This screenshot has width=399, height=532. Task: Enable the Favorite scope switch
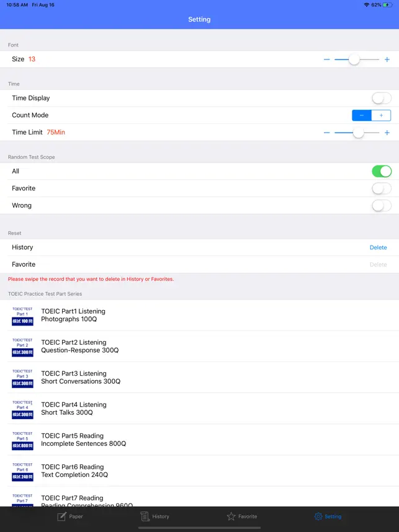click(382, 188)
